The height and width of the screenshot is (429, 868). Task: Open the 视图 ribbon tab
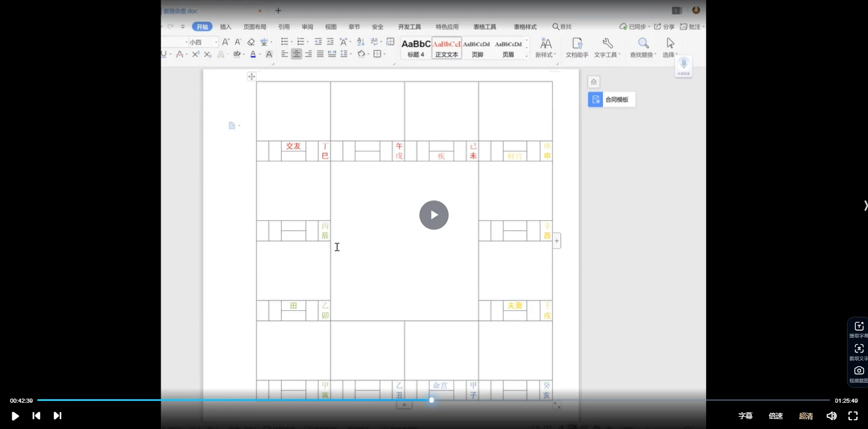click(x=331, y=27)
